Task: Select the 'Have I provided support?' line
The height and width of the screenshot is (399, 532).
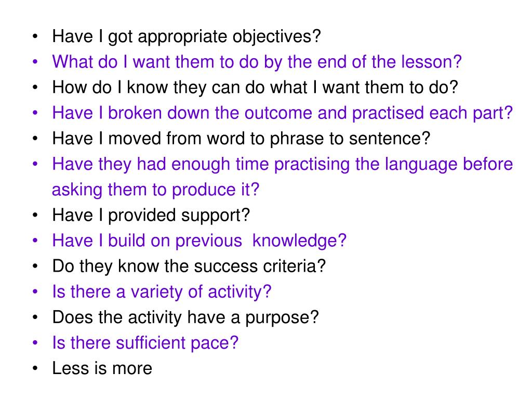Action: coord(151,216)
